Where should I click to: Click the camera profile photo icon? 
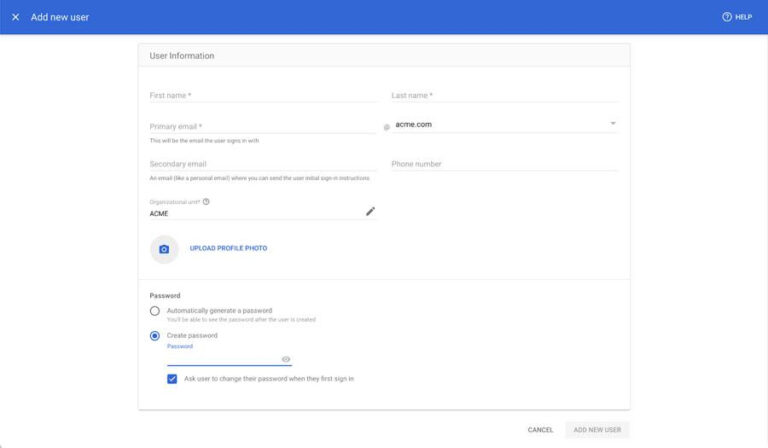[164, 249]
